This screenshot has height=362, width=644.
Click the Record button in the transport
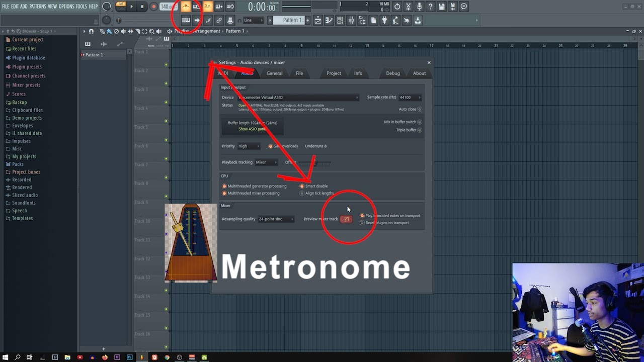pos(154,7)
